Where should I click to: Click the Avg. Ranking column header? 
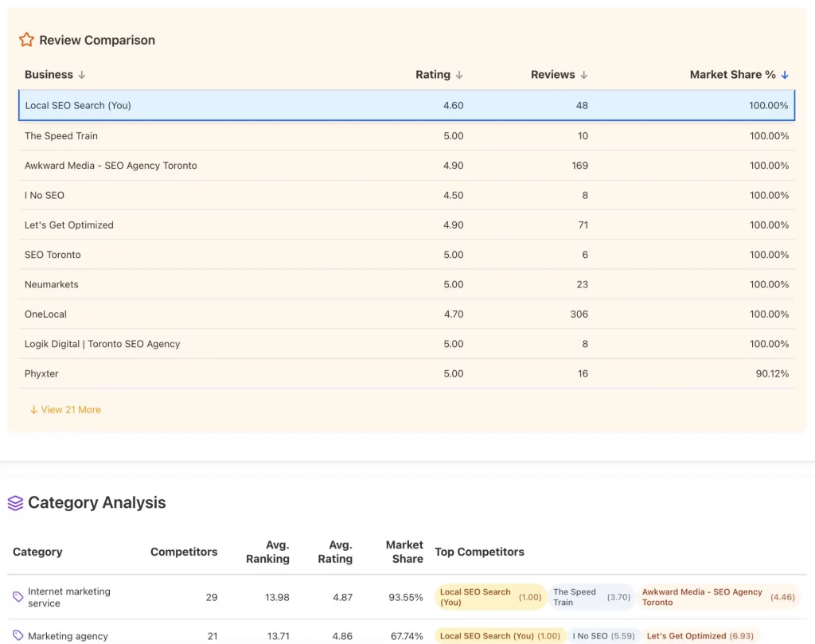(x=267, y=552)
